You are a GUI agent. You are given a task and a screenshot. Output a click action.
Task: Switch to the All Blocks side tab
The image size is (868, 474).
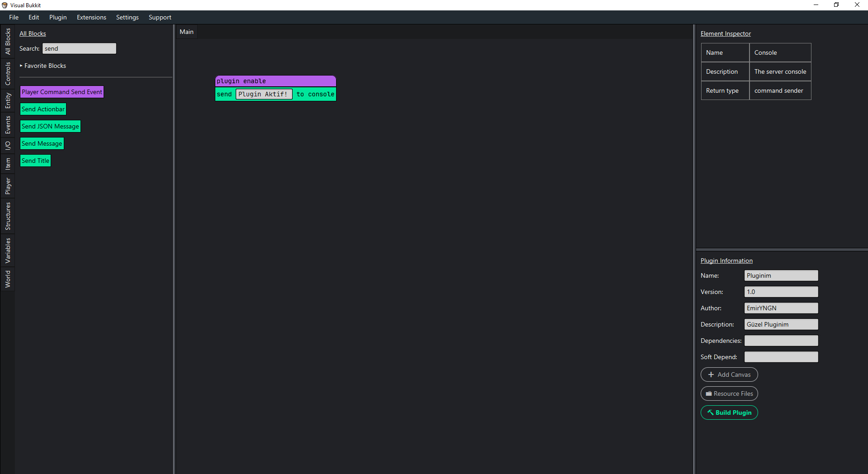(x=8, y=41)
